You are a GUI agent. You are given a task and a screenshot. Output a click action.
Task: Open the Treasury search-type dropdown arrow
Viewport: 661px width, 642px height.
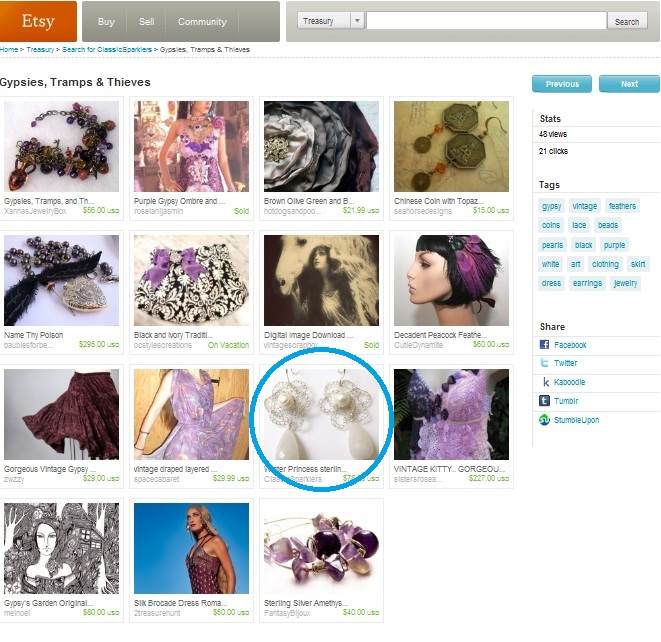coord(357,20)
